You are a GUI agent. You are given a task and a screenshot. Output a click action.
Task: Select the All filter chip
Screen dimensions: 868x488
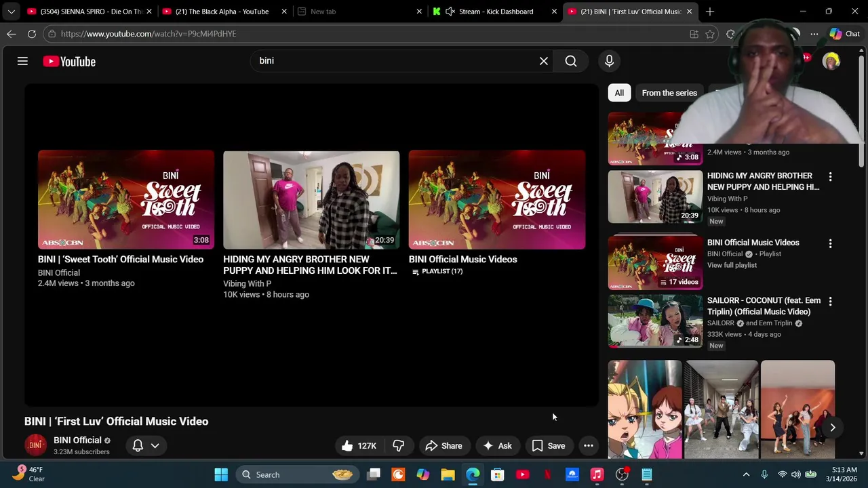619,93
